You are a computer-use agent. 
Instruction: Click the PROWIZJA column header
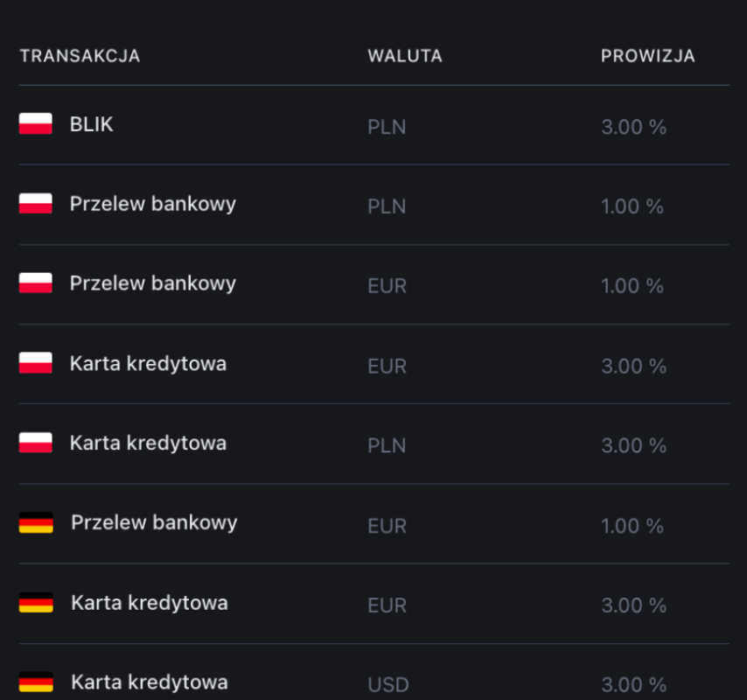648,56
